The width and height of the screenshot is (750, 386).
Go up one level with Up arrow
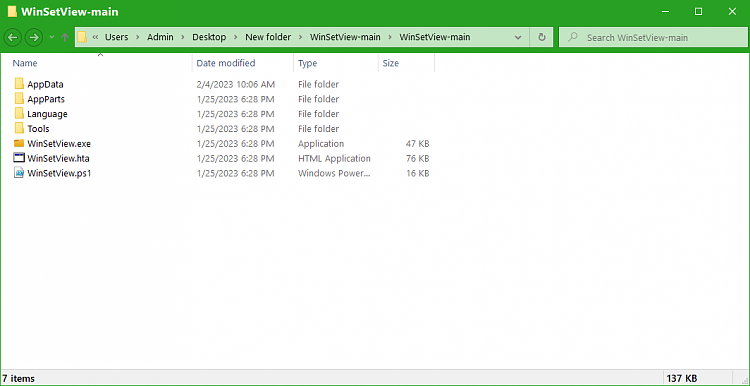(x=65, y=37)
